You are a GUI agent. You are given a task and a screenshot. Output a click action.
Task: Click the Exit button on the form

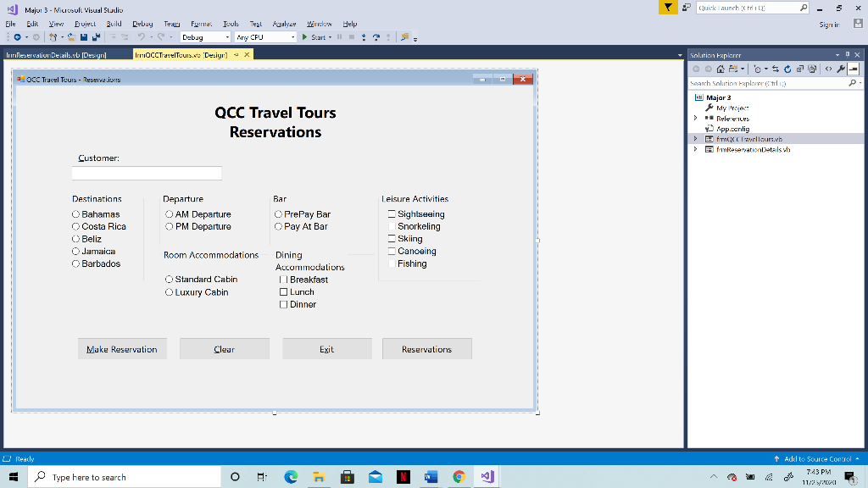tap(327, 349)
